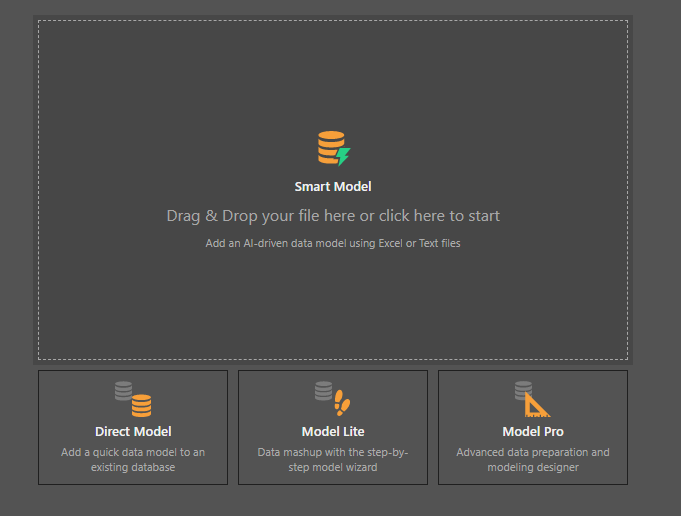This screenshot has height=516, width=681.
Task: Click 'Data mashup with the step-by-step' description
Action: coord(333,460)
